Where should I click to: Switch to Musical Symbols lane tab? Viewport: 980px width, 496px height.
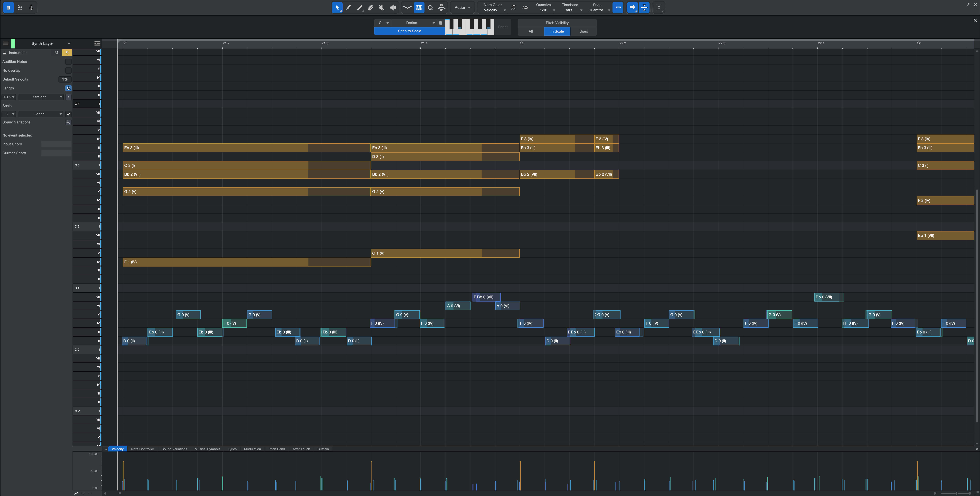pos(207,449)
